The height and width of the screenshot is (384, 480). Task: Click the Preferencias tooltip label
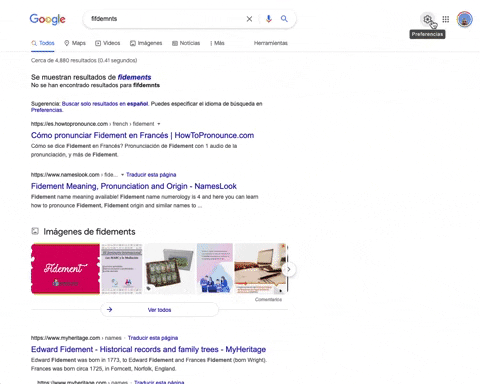coord(427,34)
